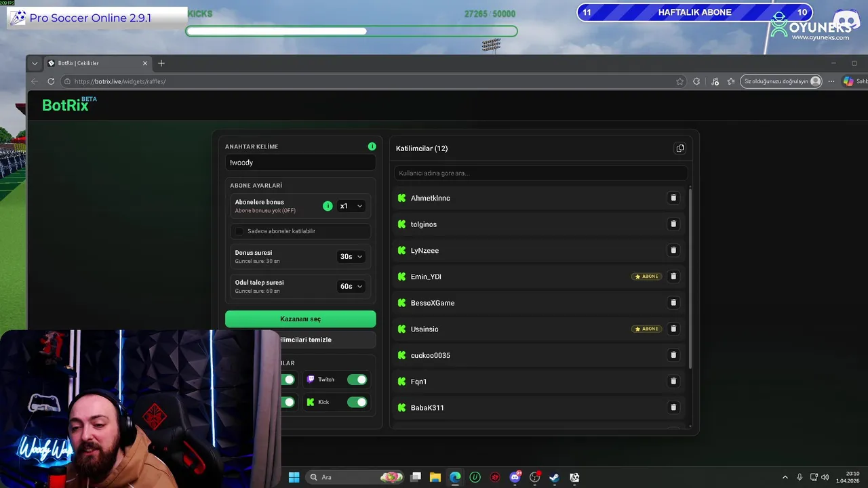Open File Explorer from the taskbar
This screenshot has height=488, width=868.
coord(435,477)
